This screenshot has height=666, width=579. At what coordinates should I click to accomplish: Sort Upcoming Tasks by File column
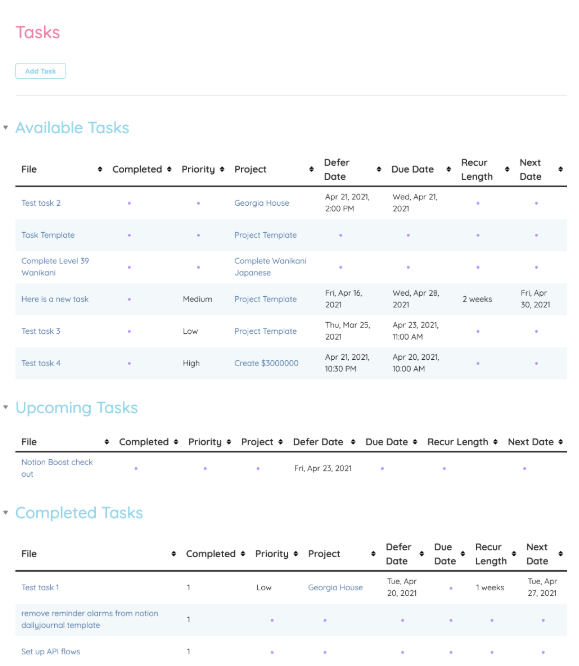click(x=107, y=442)
